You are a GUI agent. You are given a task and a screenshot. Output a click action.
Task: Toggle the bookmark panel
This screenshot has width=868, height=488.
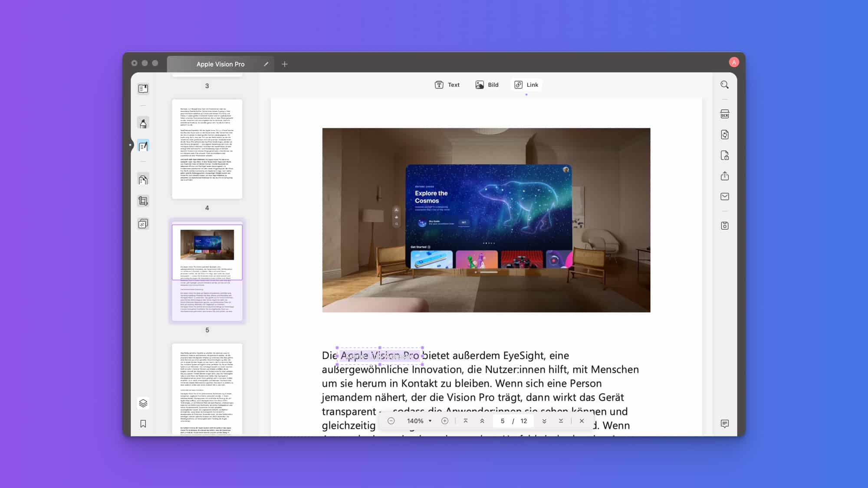[x=143, y=424]
